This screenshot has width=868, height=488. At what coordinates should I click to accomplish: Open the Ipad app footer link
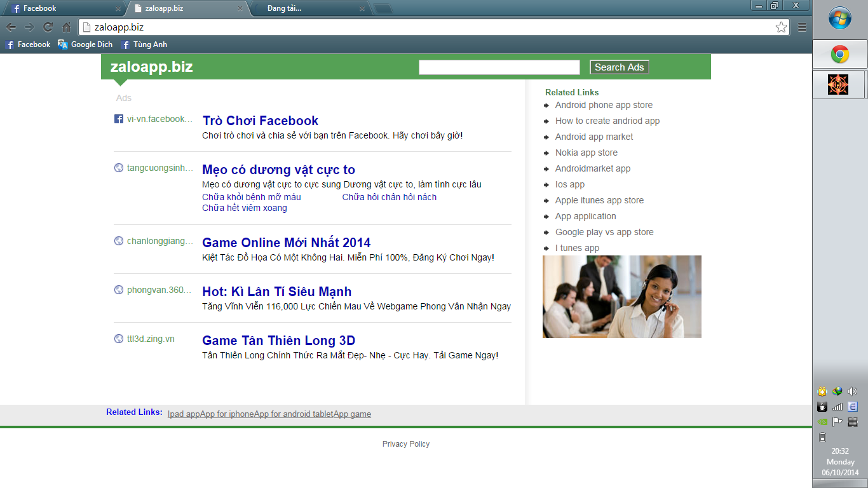[x=184, y=414]
